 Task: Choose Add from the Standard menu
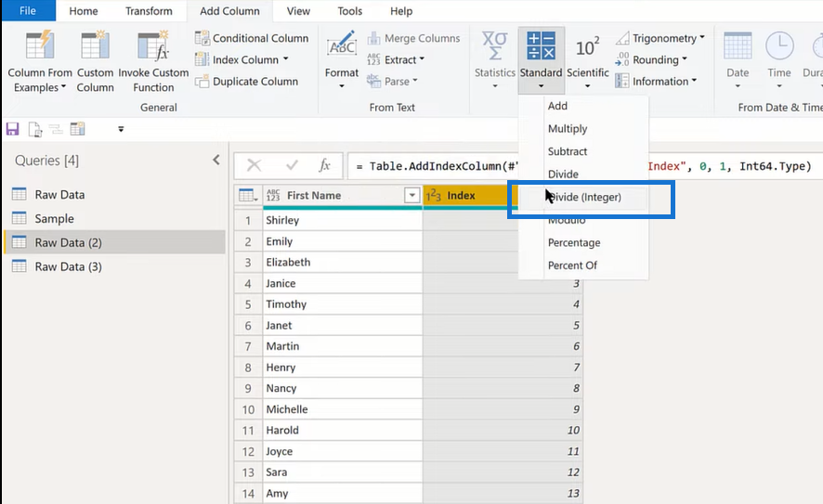pos(583,106)
